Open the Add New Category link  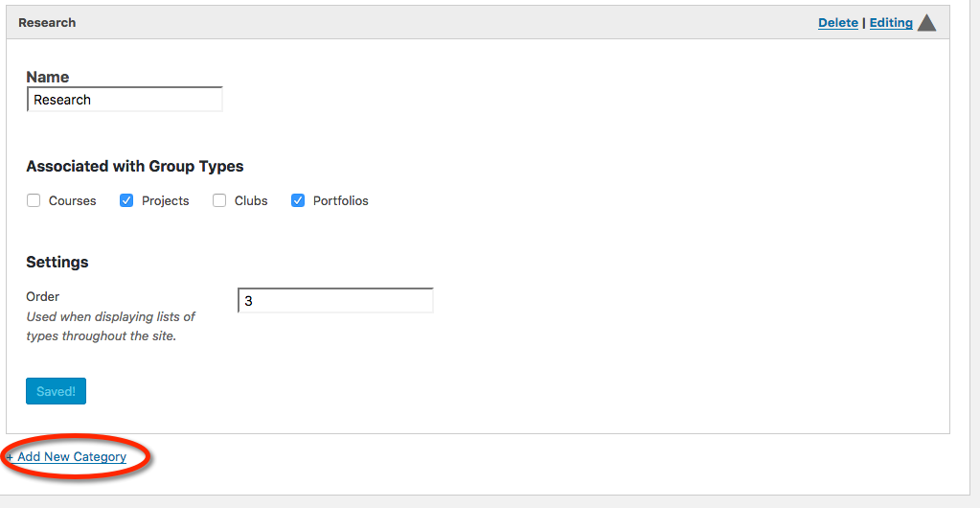tap(72, 456)
